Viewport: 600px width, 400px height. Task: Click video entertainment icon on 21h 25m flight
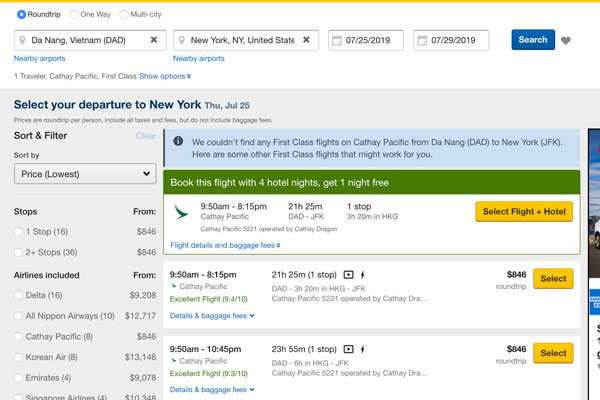(348, 275)
